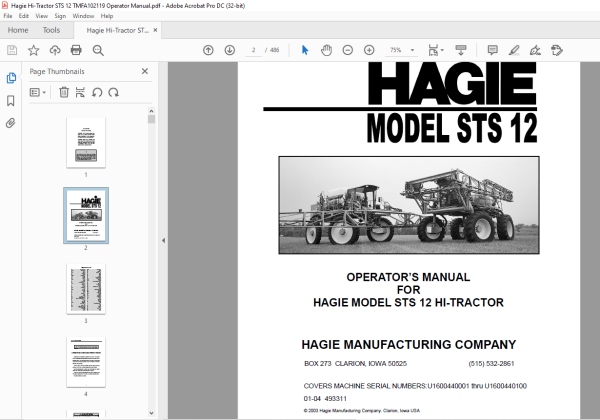Screen dimensions: 600x420
Task: Close the Page Thumbnails panel
Action: coord(145,71)
